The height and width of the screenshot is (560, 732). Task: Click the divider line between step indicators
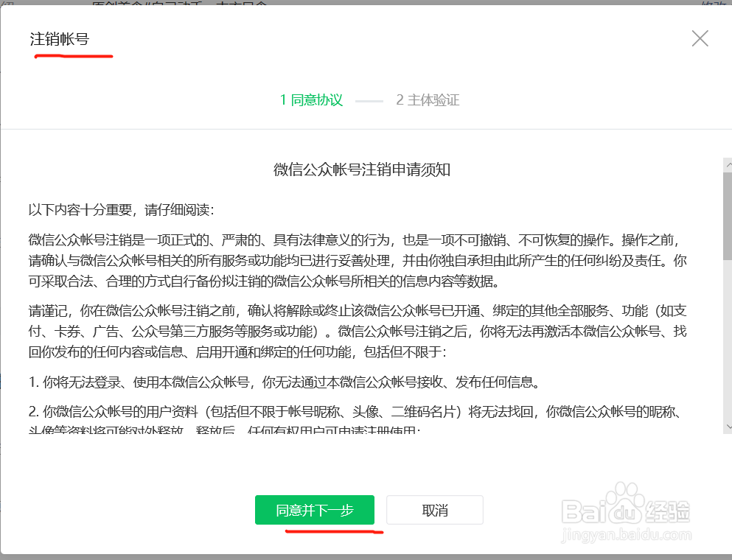(369, 99)
